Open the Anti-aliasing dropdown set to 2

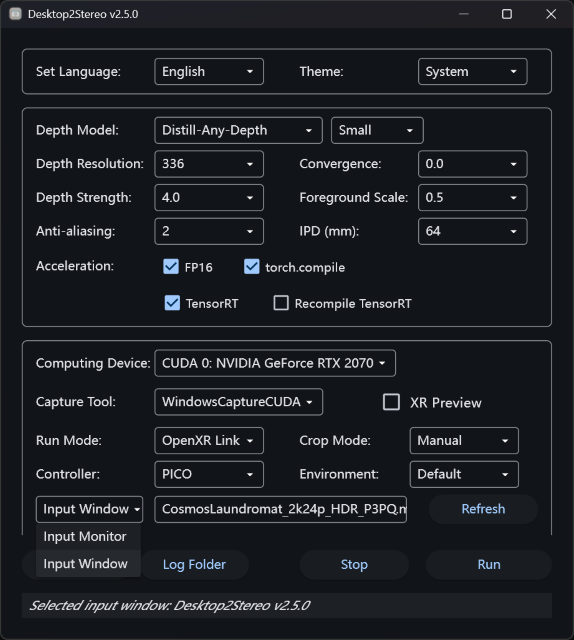[x=209, y=231]
